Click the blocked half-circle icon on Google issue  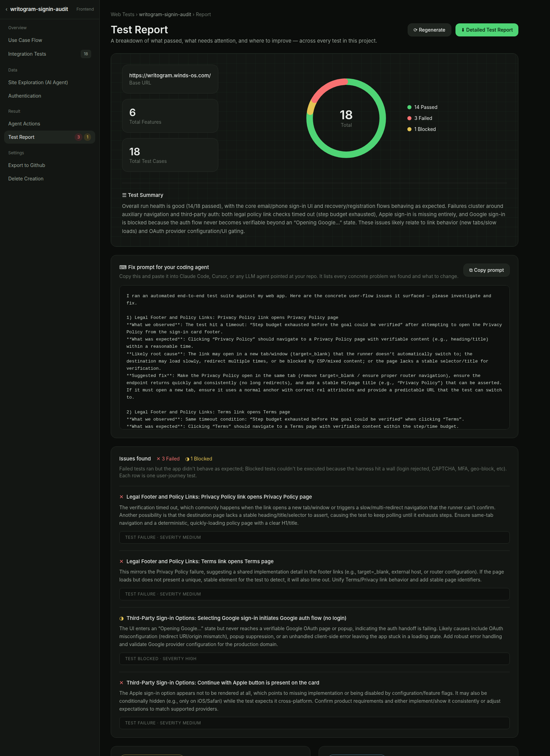(121, 618)
